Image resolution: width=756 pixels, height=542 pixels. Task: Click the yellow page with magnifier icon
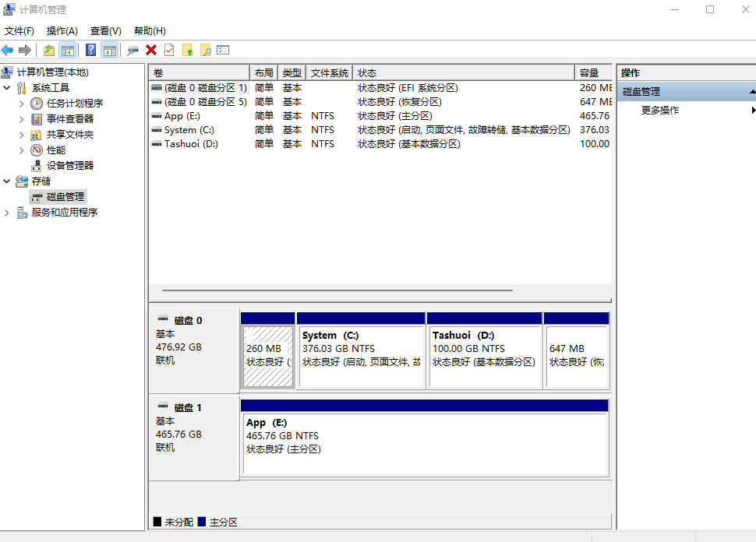pos(206,50)
